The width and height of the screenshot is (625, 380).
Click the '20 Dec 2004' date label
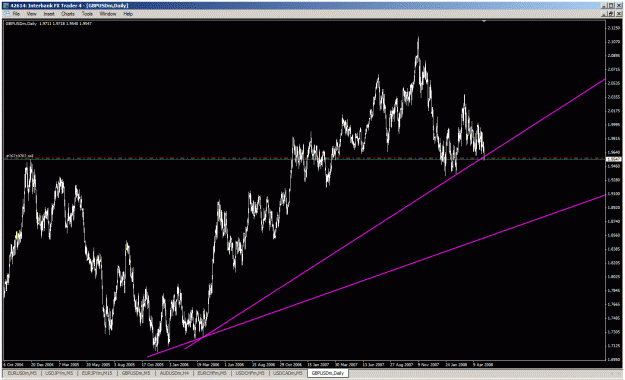42,364
